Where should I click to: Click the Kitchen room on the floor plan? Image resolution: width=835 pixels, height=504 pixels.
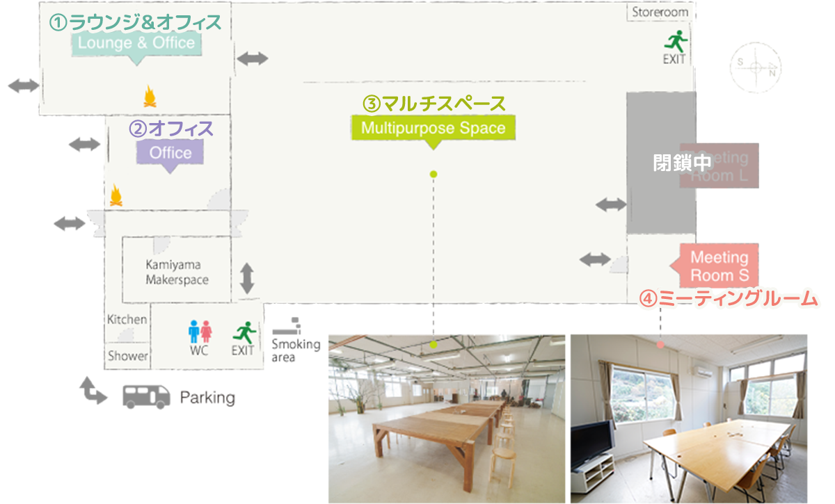coord(127,320)
